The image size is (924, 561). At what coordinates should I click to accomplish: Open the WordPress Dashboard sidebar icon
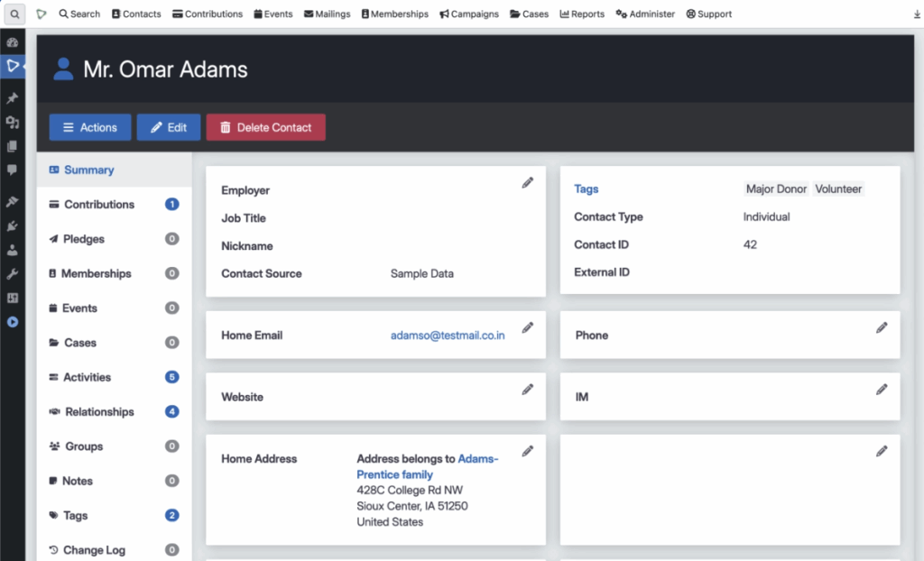13,42
